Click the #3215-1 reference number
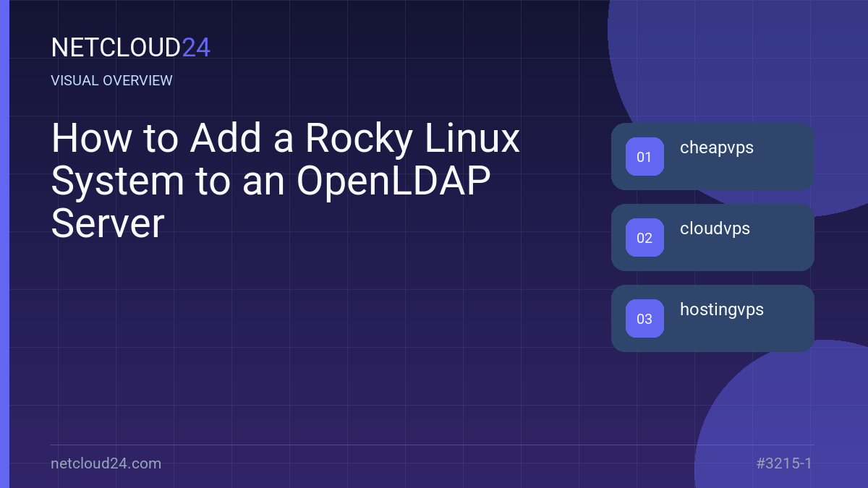Image resolution: width=868 pixels, height=488 pixels. pos(784,463)
